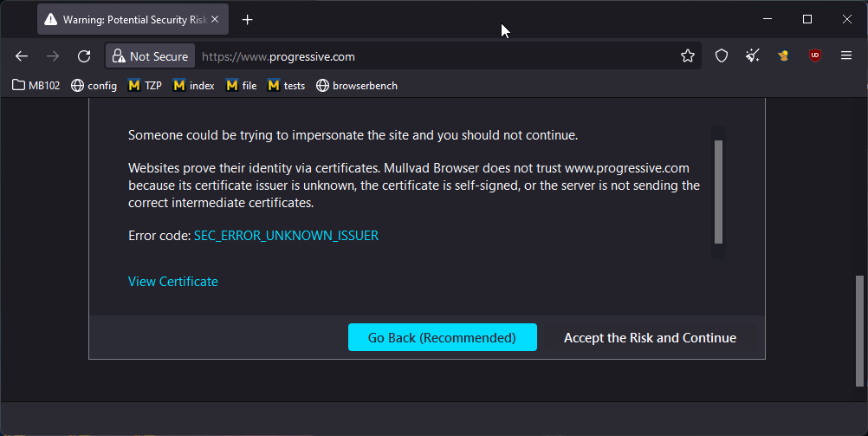Click the page's main vertical scrollbar thumb
Screen dimensions: 868x436
859,331
